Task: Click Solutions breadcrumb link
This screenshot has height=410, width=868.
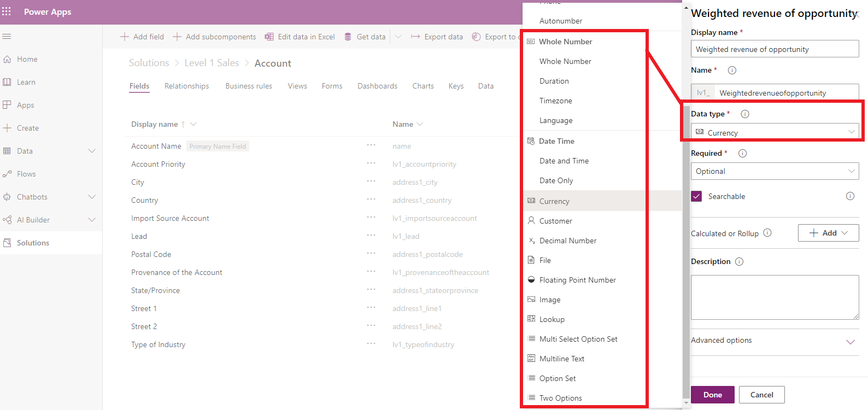Action: [149, 63]
